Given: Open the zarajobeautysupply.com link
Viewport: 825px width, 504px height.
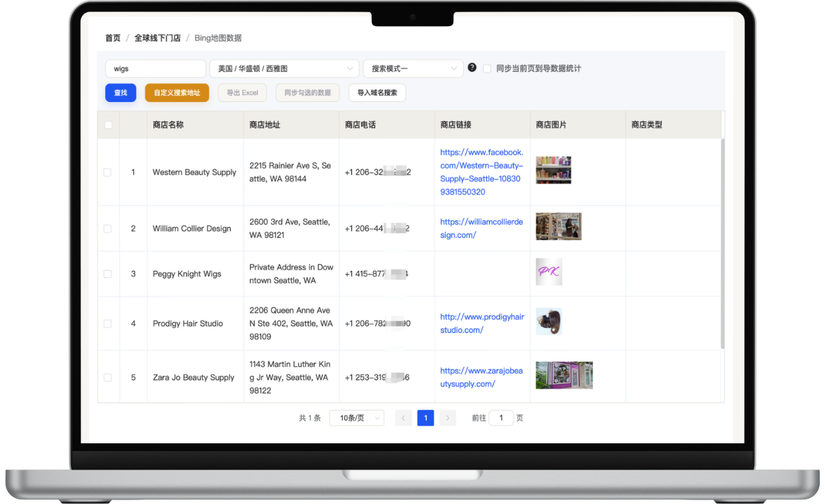Looking at the screenshot, I should 481,377.
